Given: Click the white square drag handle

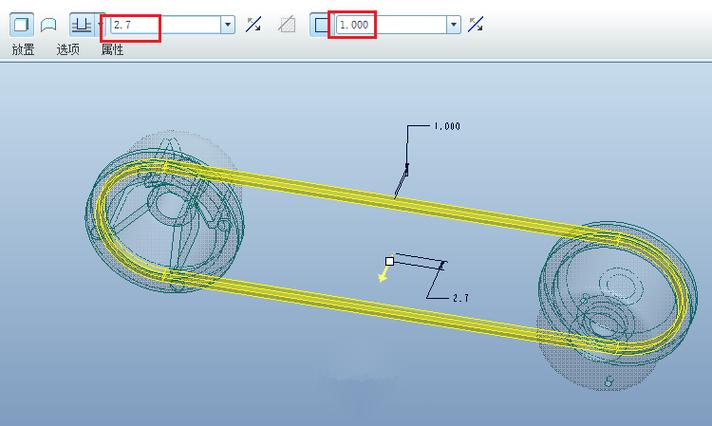Looking at the screenshot, I should coord(389,261).
